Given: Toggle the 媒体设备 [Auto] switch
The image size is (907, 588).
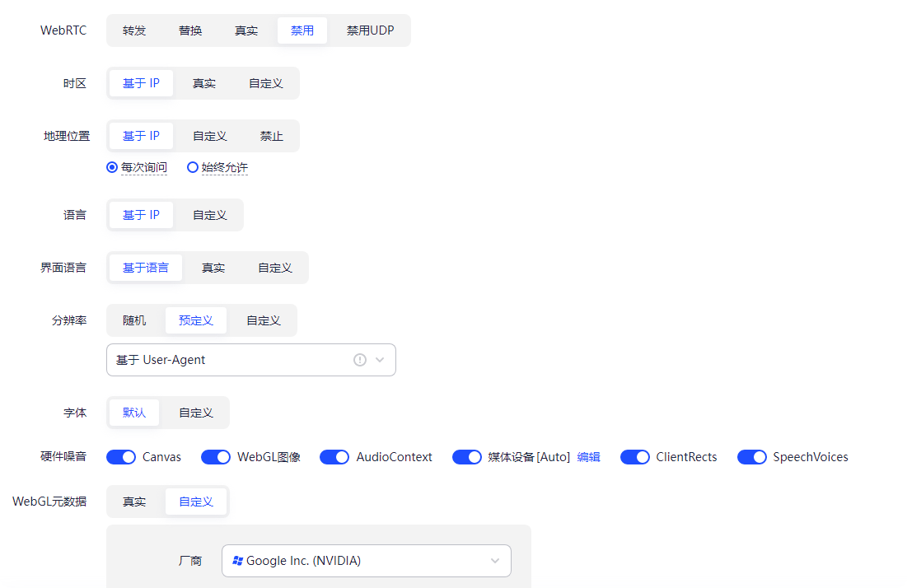Looking at the screenshot, I should pyautogui.click(x=467, y=456).
